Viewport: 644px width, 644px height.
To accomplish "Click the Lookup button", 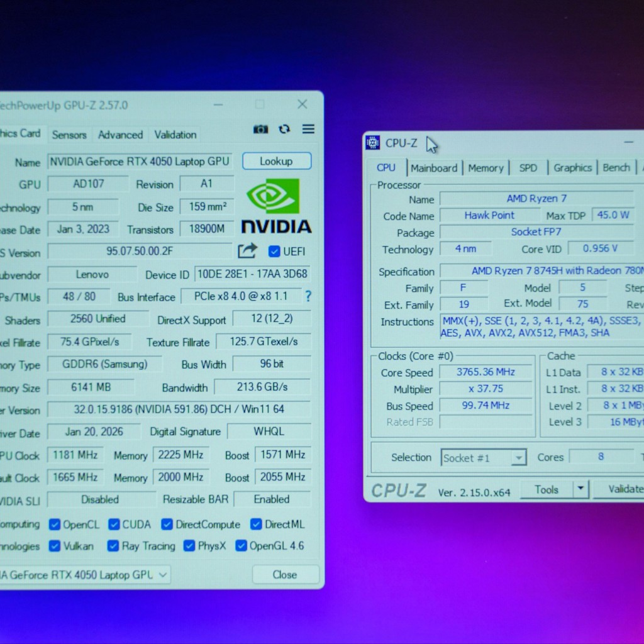I will tap(277, 161).
